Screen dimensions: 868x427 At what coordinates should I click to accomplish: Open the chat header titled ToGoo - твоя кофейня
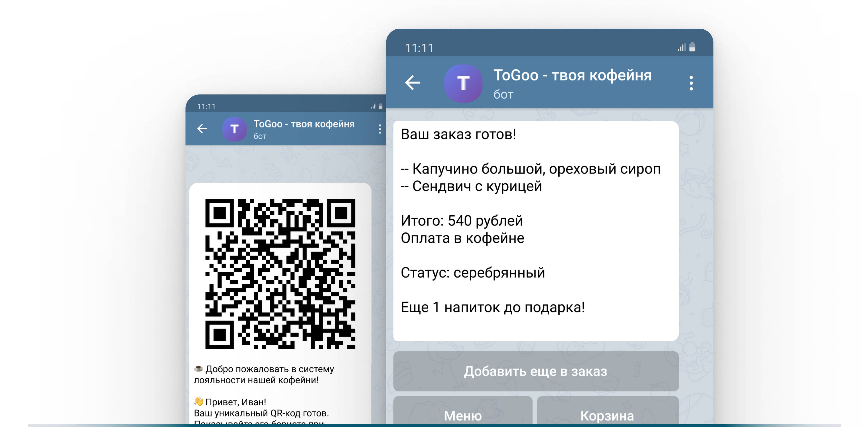[573, 76]
